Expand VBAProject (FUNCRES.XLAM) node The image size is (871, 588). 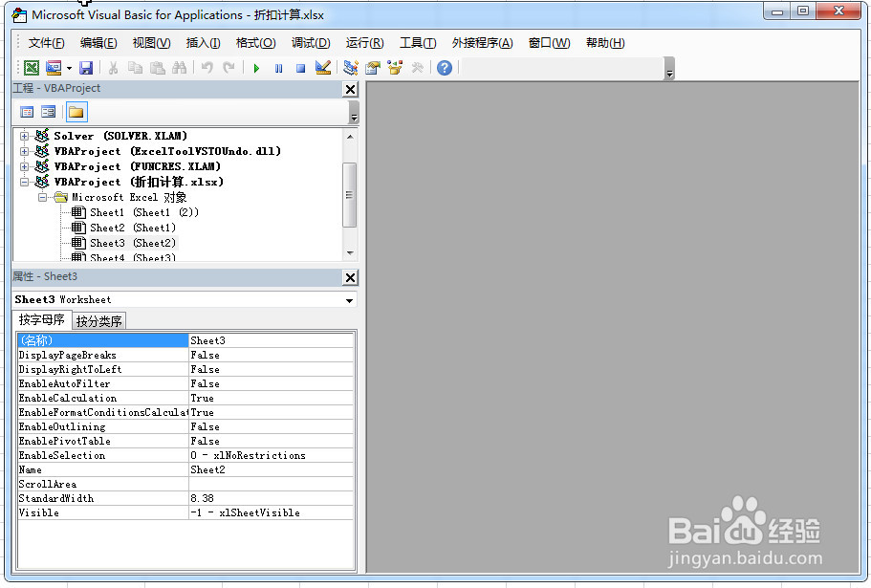click(24, 166)
